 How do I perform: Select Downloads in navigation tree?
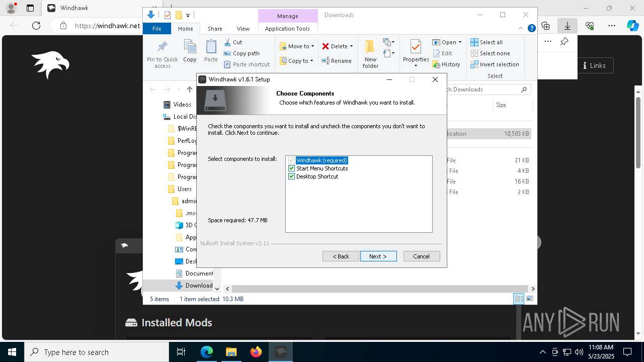194,286
